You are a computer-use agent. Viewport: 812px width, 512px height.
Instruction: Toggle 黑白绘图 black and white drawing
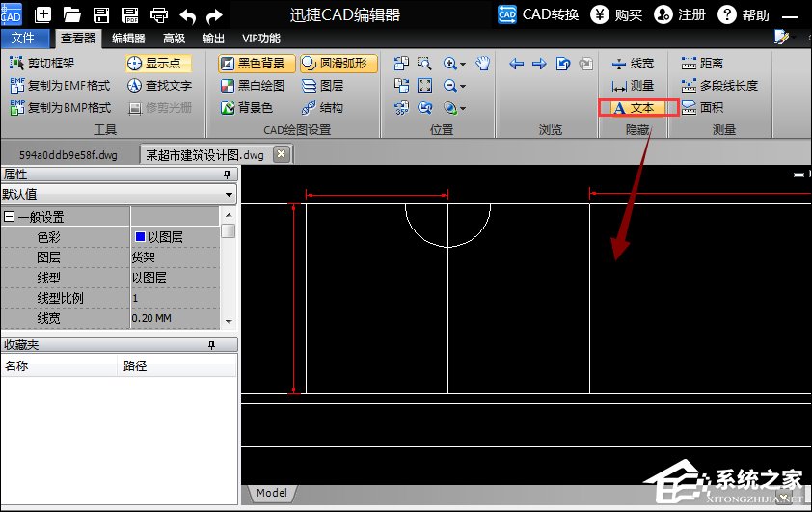253,86
